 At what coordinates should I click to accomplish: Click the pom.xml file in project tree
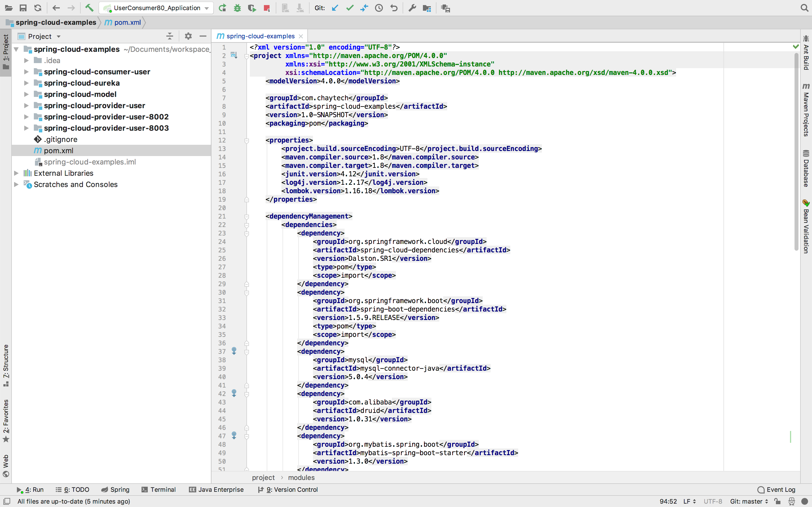[58, 150]
